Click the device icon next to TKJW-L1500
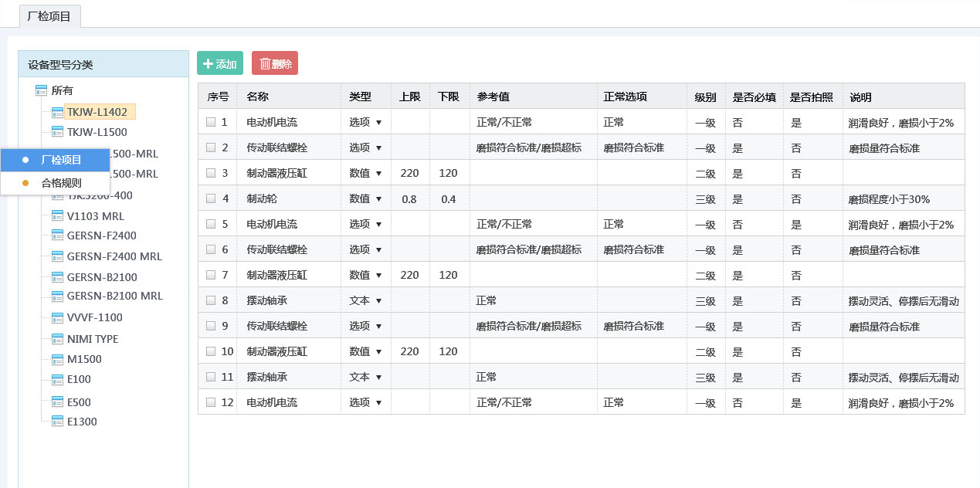 coord(57,133)
